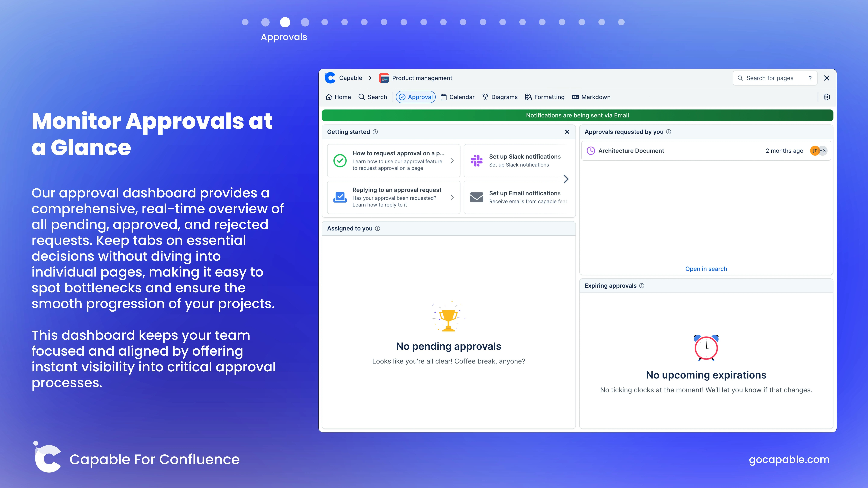The width and height of the screenshot is (868, 488).
Task: Click the Diagrams tab branch icon
Action: 486,97
